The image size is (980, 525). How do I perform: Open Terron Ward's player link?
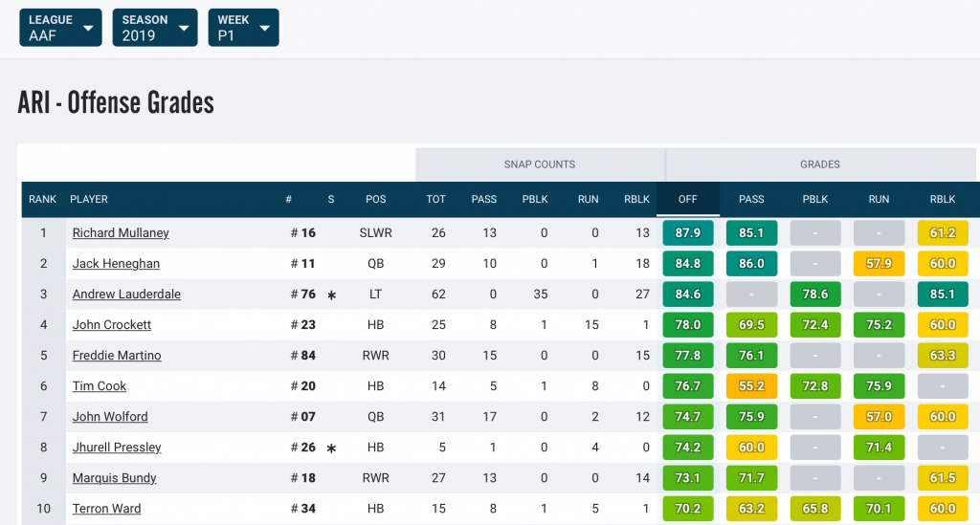[107, 508]
